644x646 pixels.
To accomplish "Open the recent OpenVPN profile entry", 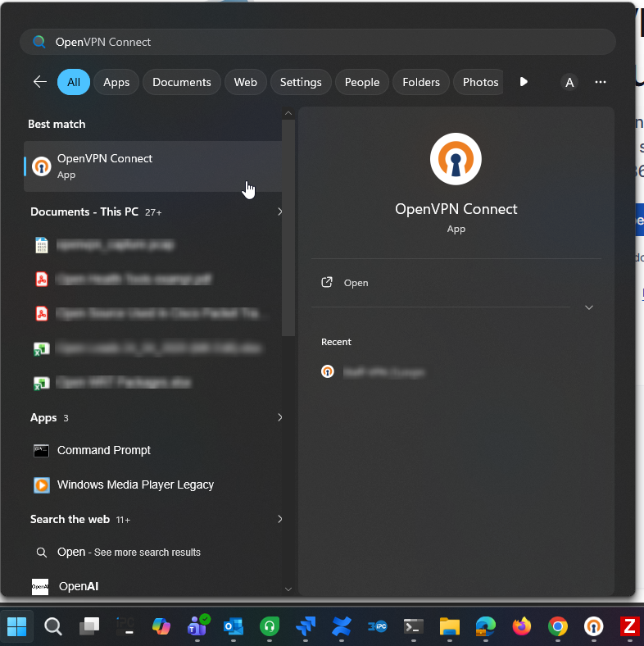I will coord(373,372).
